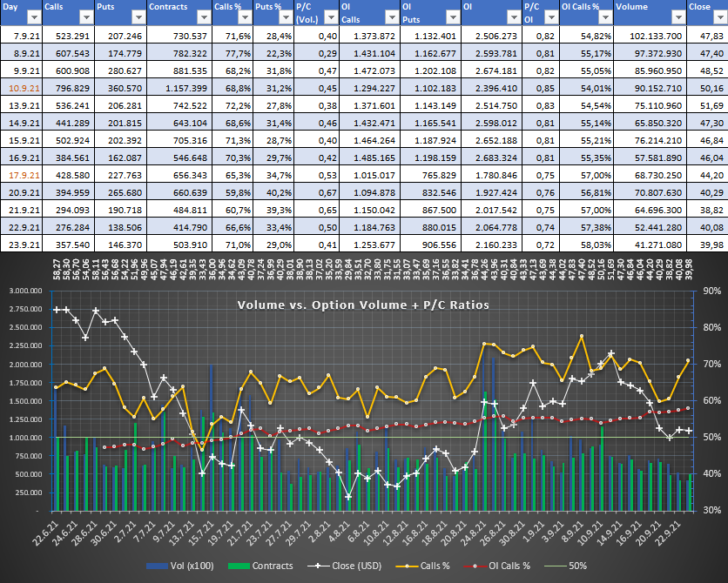
Task: Select the right axis label 30%
Action: (711, 510)
